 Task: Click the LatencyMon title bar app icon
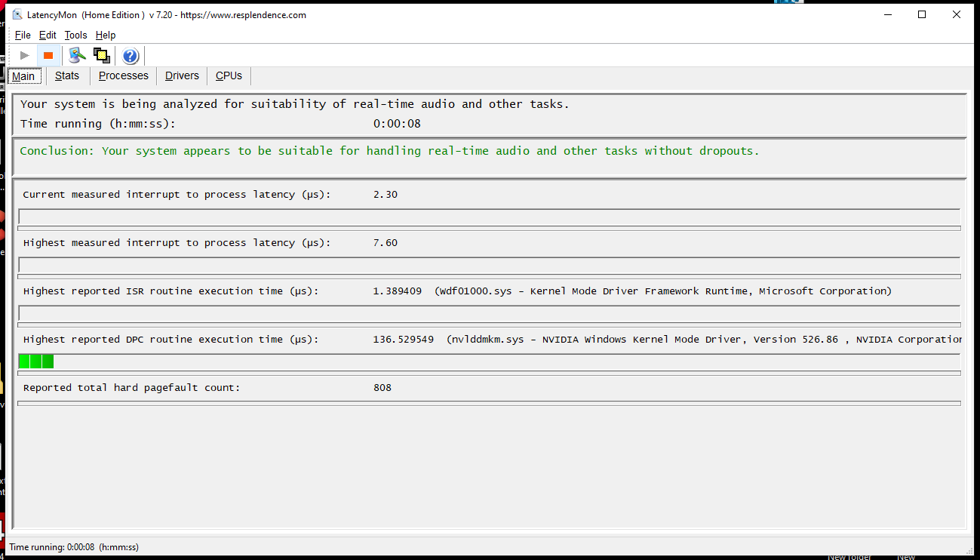click(x=17, y=15)
